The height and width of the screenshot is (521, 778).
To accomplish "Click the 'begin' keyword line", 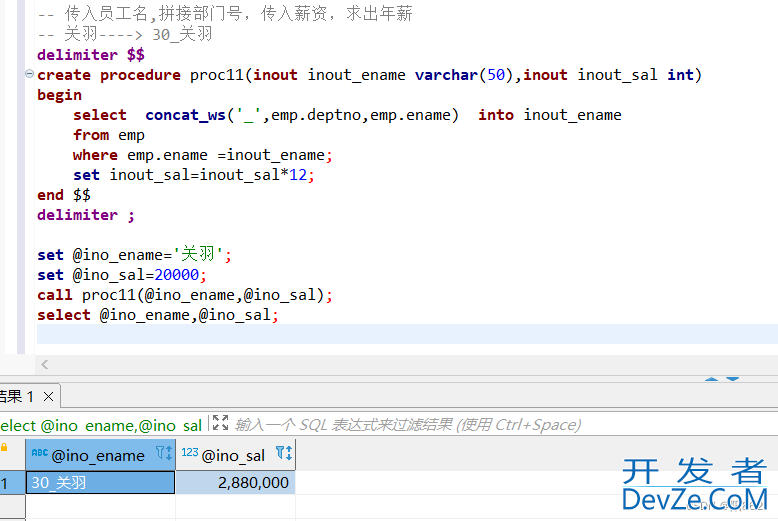I will click(x=60, y=95).
